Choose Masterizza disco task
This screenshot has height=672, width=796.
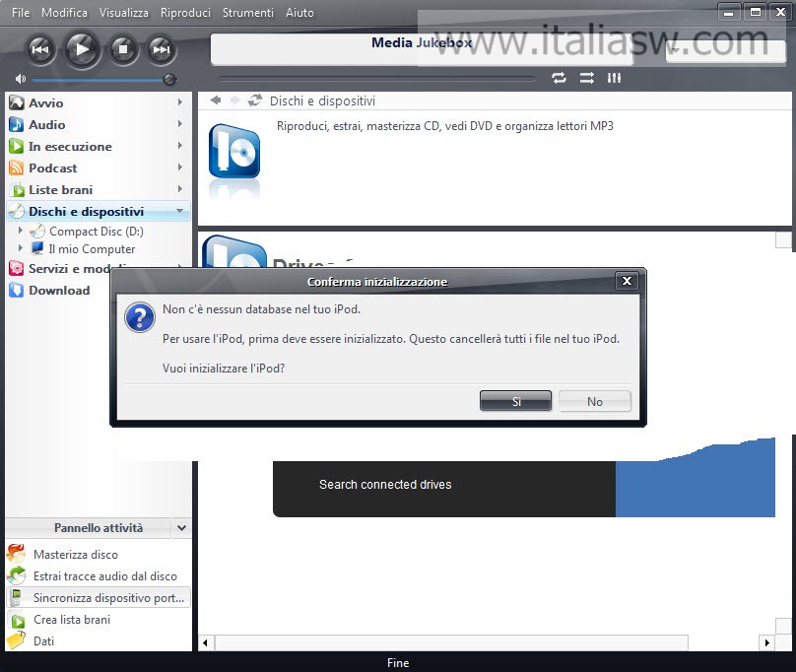(76, 555)
